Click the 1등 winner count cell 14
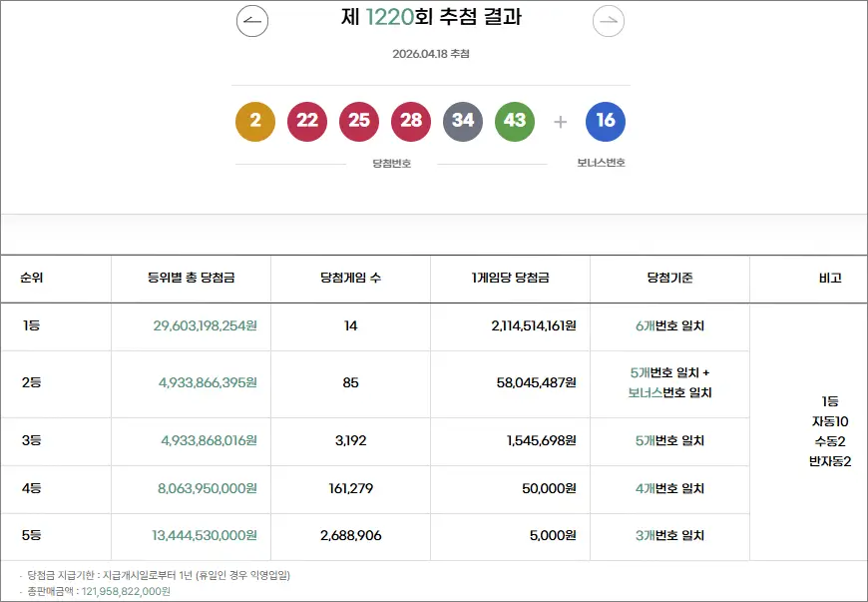 (350, 326)
